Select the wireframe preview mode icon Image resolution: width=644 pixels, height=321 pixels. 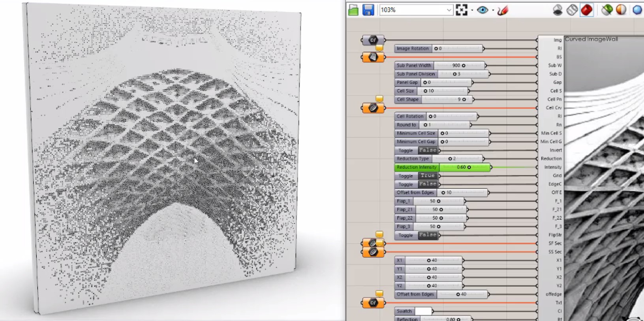[x=572, y=10]
